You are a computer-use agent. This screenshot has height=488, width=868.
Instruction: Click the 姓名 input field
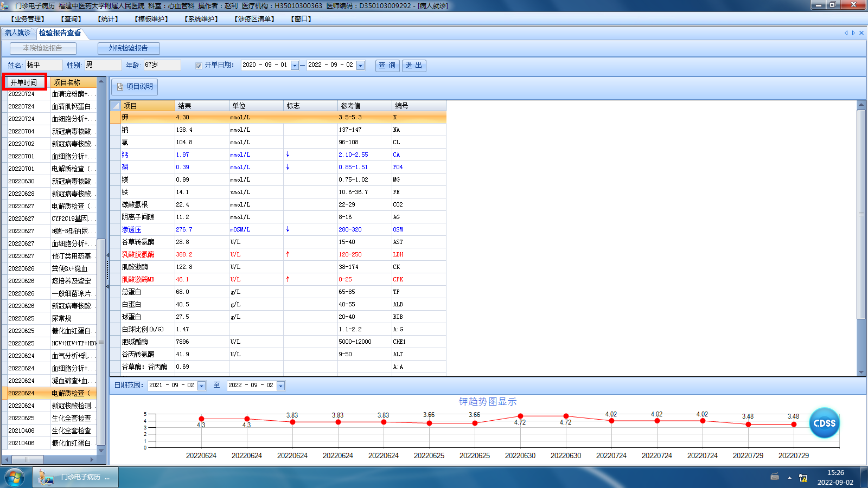click(x=44, y=65)
